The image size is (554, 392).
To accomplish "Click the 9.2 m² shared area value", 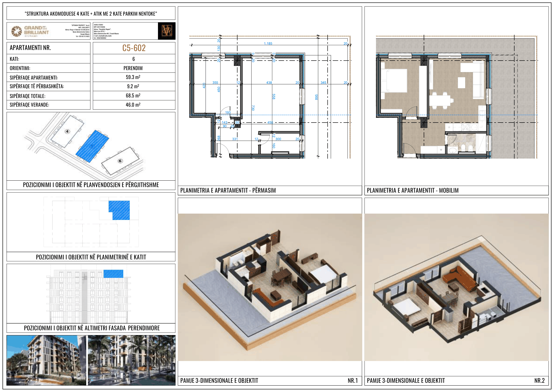I will [x=133, y=86].
